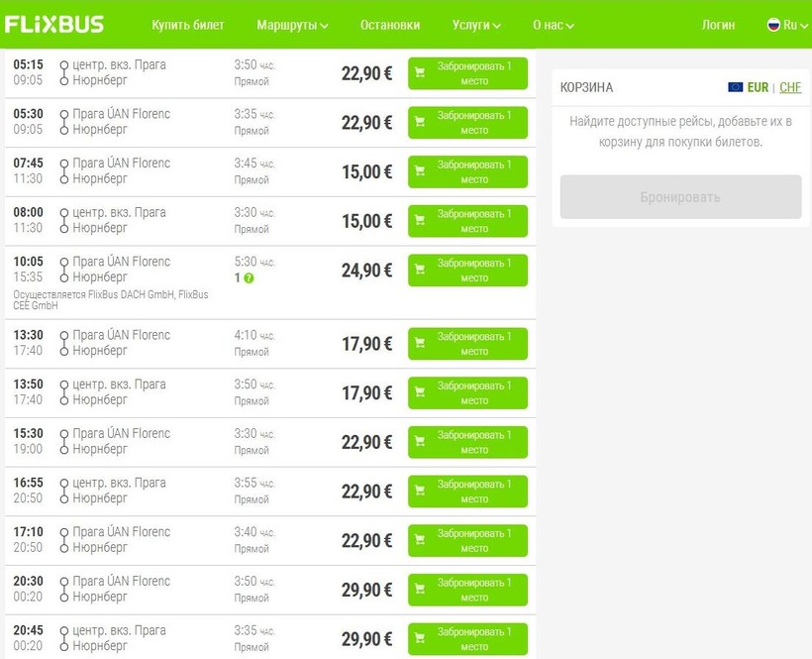Click the EU flag icon in cart

tap(736, 87)
